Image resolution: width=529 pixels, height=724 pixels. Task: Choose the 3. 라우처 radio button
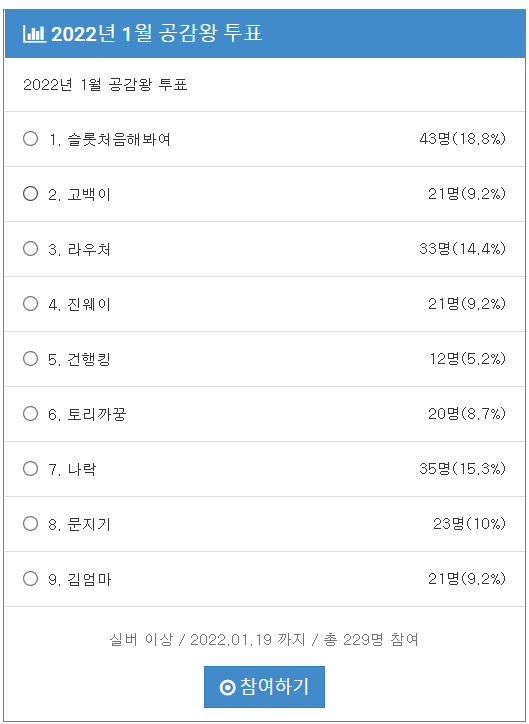30,249
